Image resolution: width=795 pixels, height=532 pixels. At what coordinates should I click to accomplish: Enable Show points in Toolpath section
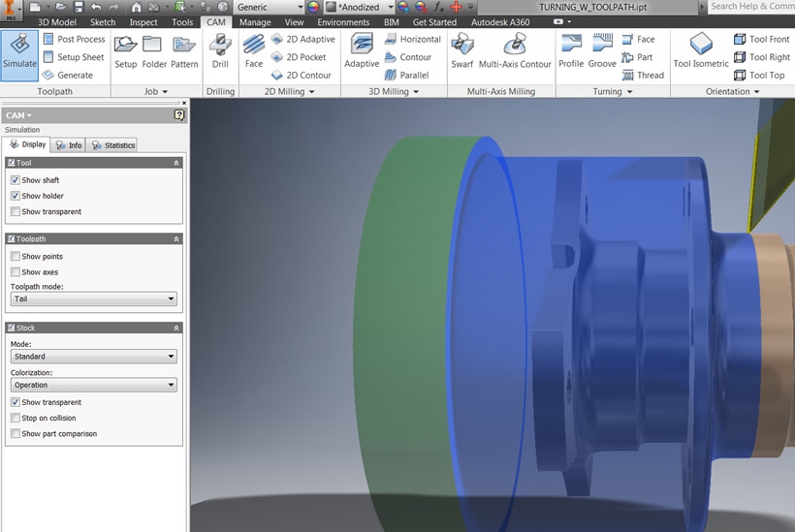click(x=16, y=257)
